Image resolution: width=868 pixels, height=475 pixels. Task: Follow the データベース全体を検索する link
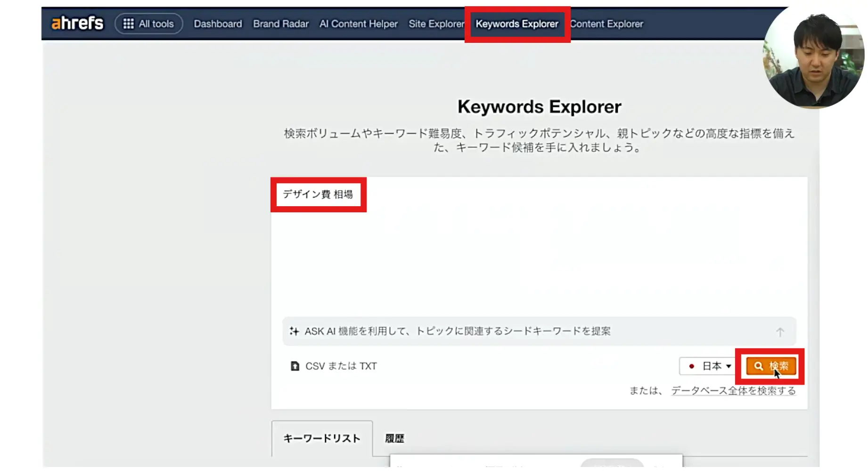[733, 391]
